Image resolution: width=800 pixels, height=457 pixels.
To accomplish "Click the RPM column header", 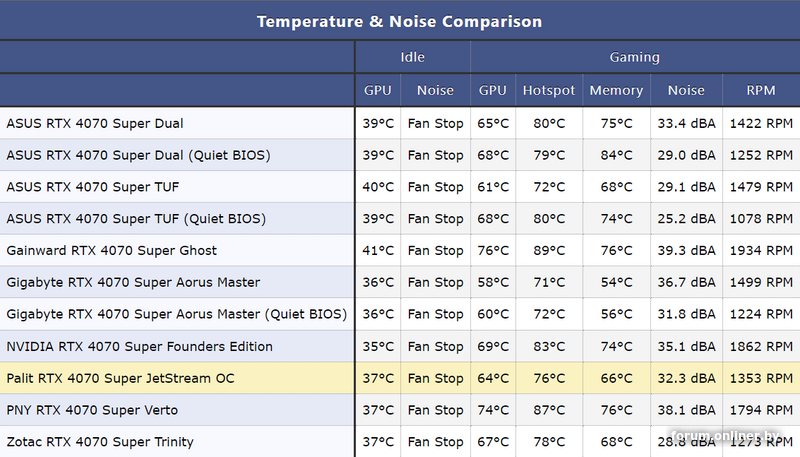I will click(x=760, y=90).
